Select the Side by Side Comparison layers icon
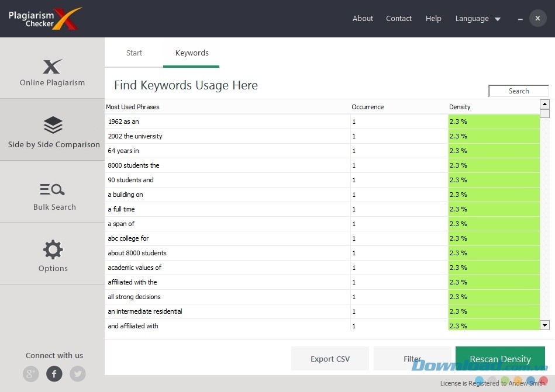This screenshot has width=555, height=392. point(53,125)
